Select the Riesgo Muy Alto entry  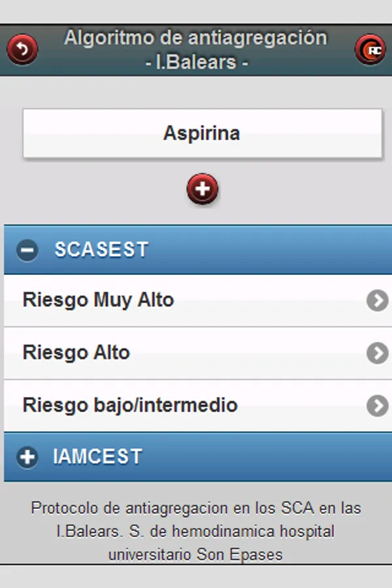98,301
